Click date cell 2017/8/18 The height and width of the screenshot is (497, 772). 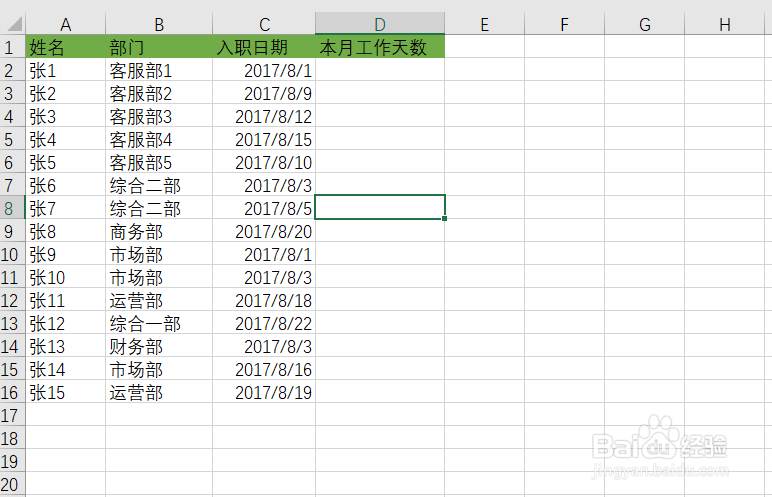coord(264,299)
